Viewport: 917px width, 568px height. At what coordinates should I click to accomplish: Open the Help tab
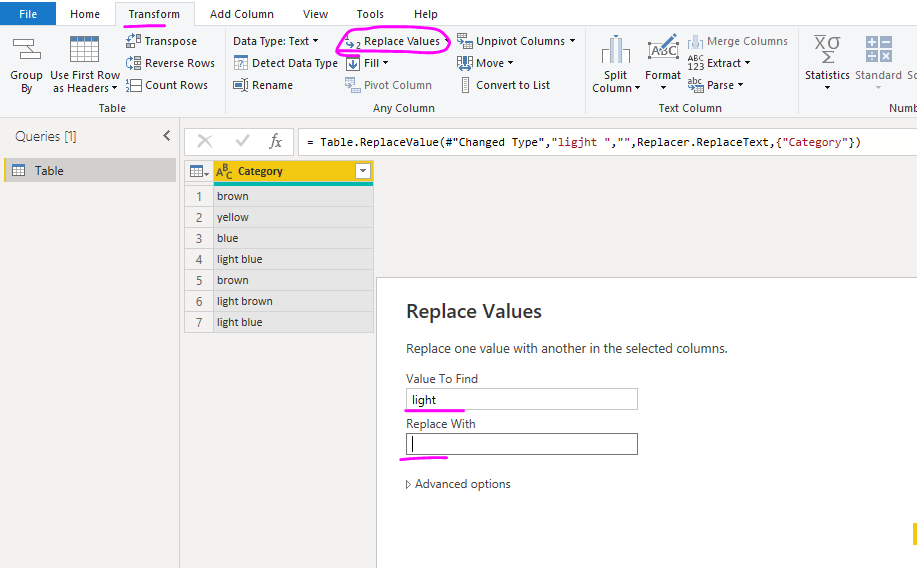(x=426, y=14)
